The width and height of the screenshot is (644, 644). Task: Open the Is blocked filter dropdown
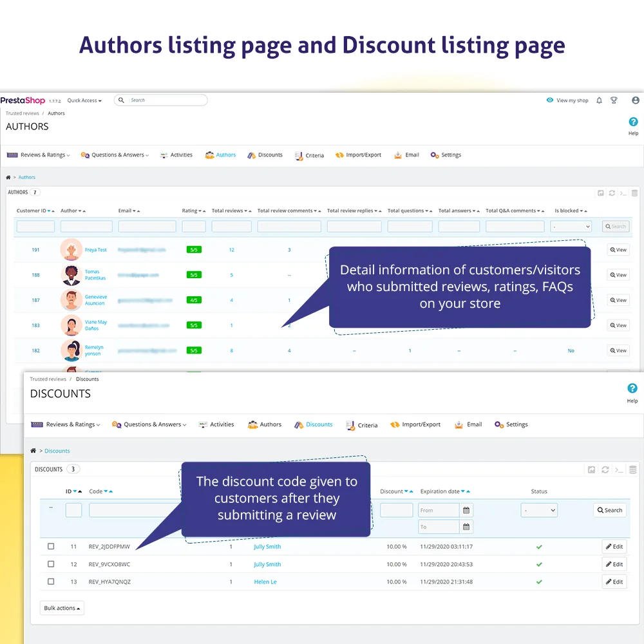point(571,226)
